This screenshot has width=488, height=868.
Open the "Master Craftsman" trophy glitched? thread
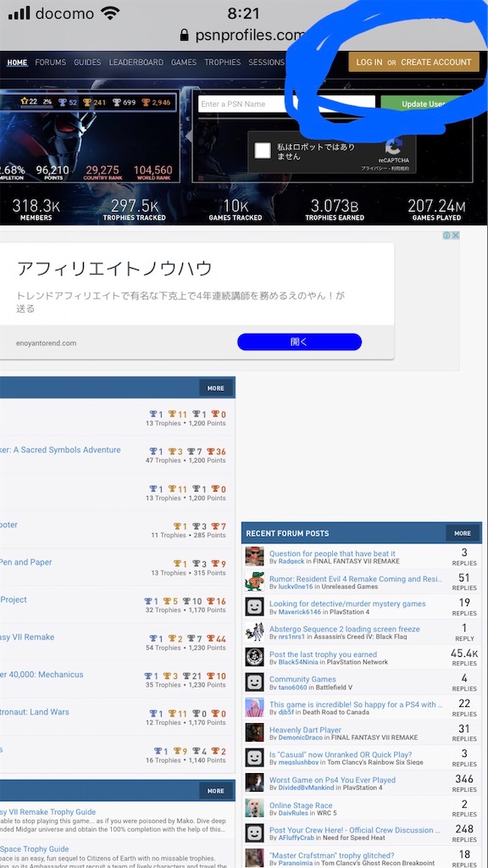pyautogui.click(x=332, y=856)
